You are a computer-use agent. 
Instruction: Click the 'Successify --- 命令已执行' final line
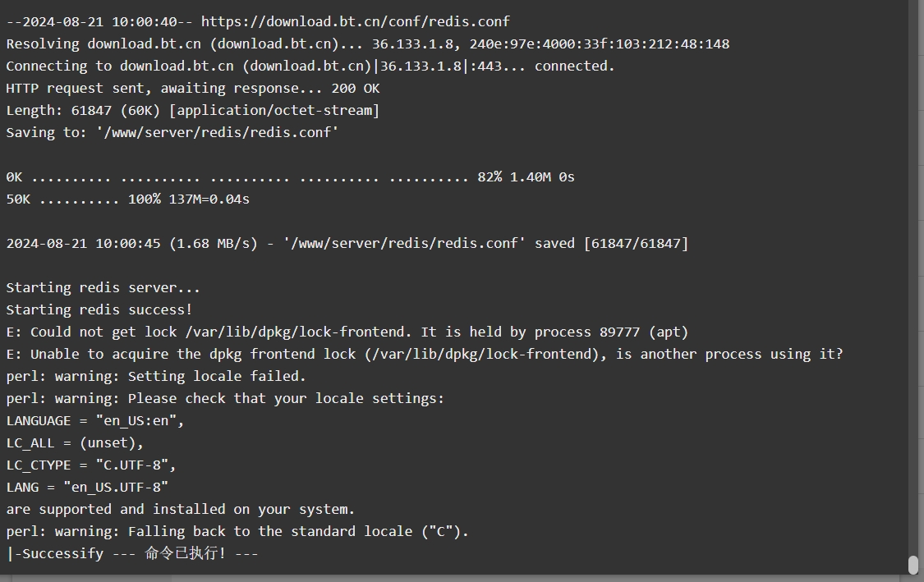point(132,554)
